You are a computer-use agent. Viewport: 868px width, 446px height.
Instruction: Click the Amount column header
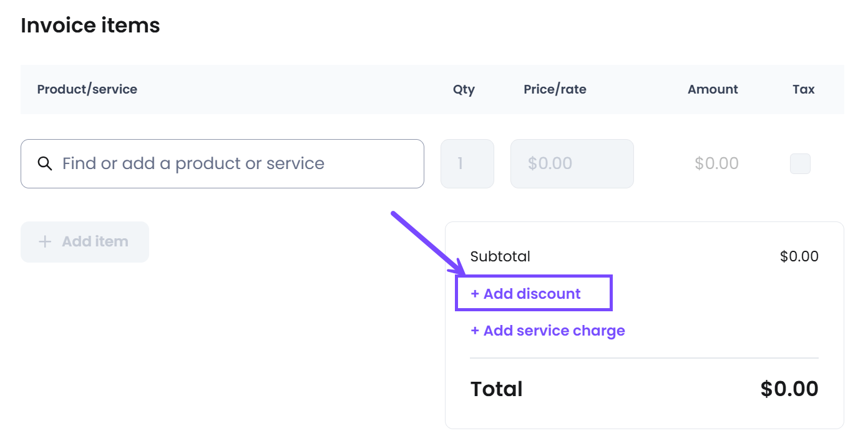click(x=713, y=89)
